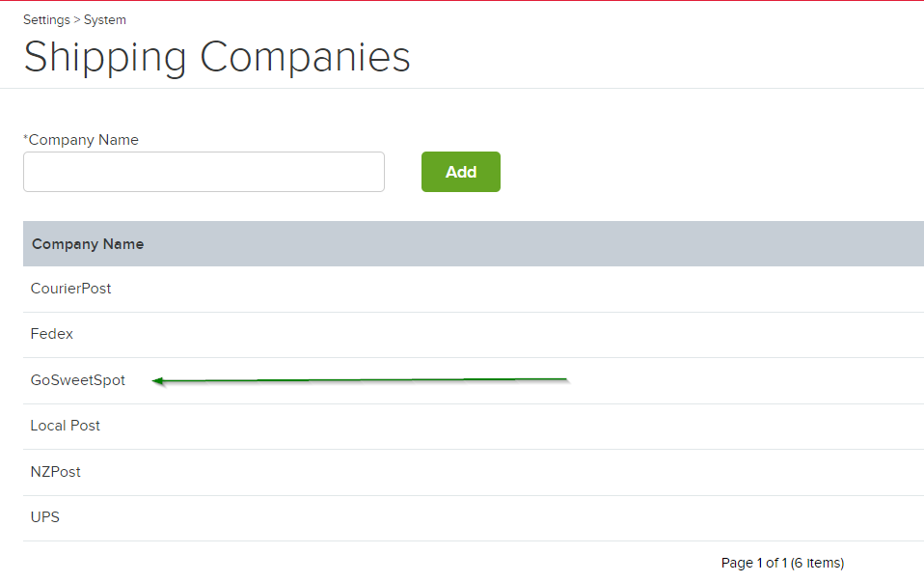Focus the Company Name text field

coord(204,172)
